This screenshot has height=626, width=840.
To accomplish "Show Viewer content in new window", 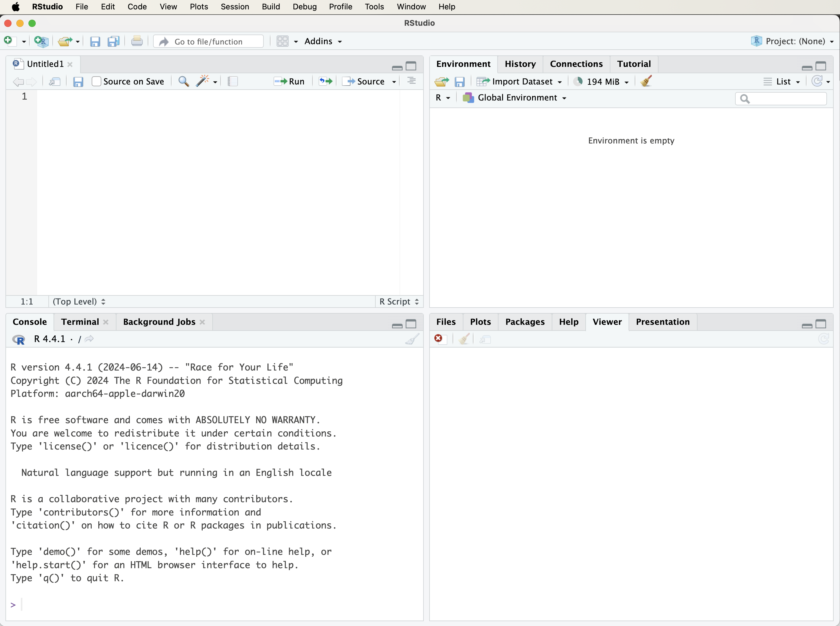I will [x=485, y=339].
